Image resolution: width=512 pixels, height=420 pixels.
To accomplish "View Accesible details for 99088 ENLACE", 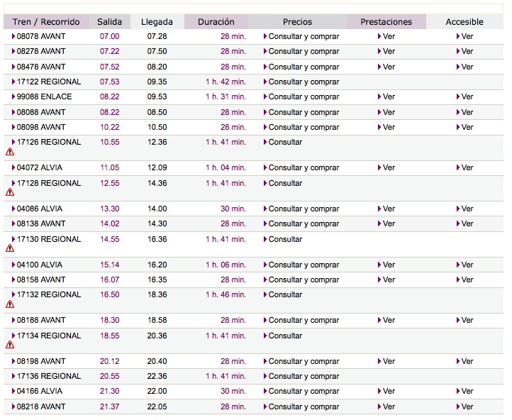I will tap(467, 97).
